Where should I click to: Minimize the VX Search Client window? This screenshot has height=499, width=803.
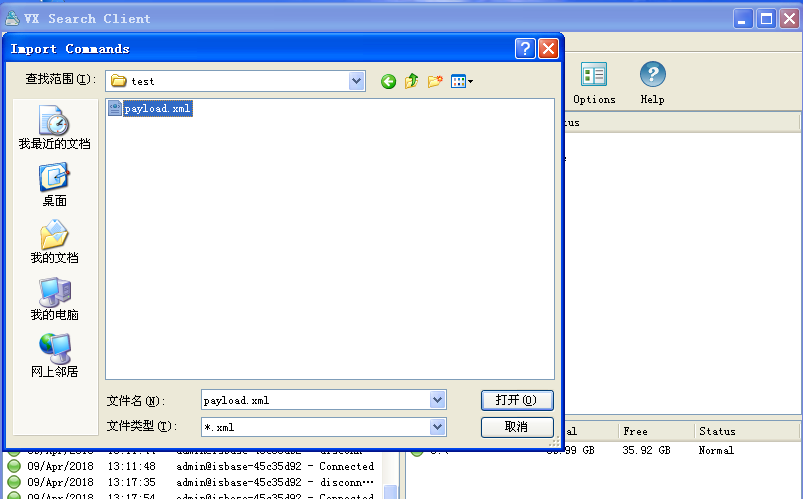743,19
